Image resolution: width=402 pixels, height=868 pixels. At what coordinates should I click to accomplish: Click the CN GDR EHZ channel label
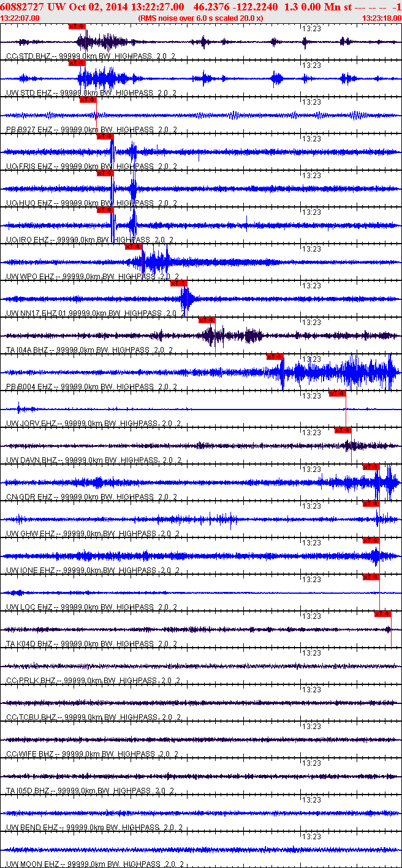click(91, 497)
